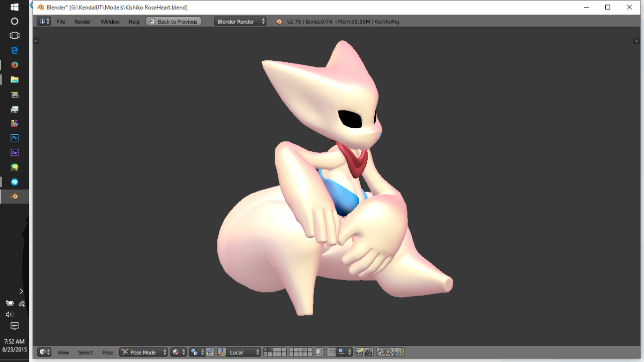The image size is (644, 362).
Task: Open the Local transform orientation dropdown
Action: click(x=244, y=352)
